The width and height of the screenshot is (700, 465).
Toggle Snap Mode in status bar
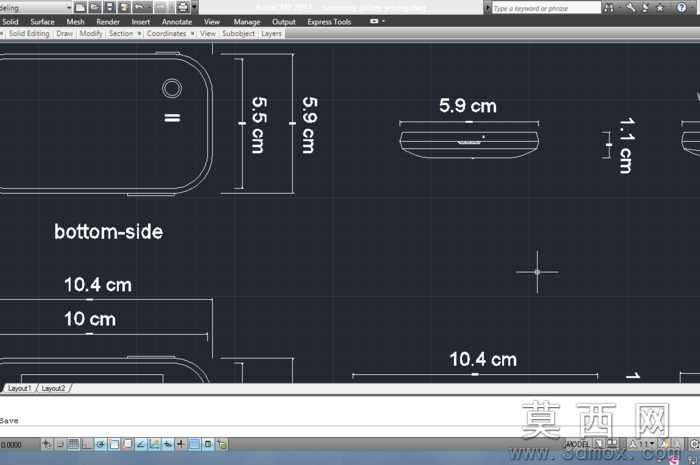[x=60, y=444]
